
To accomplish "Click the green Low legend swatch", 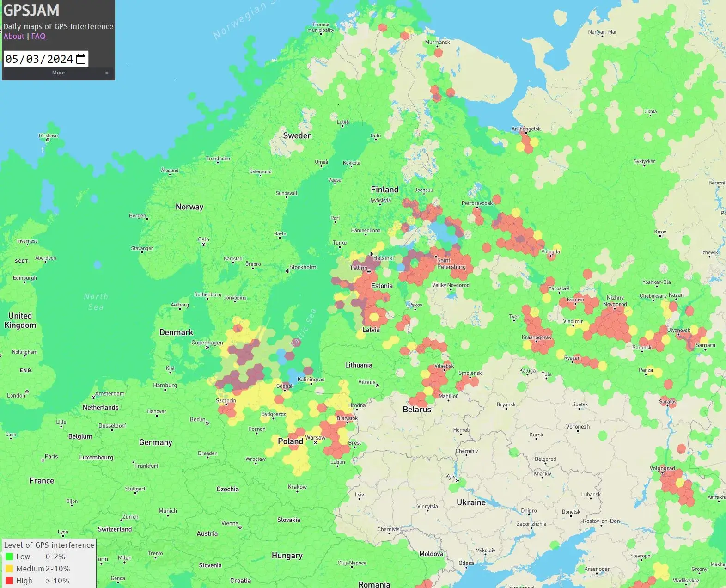I will 9,557.
